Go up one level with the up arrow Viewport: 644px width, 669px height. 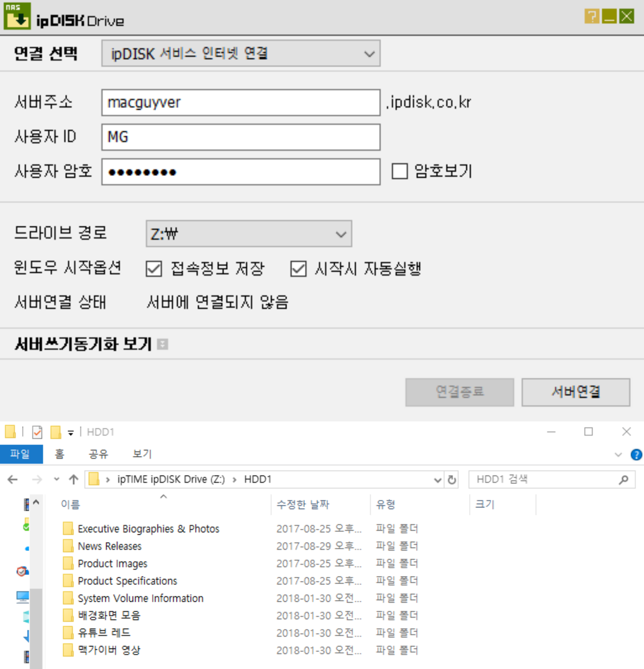pos(74,480)
